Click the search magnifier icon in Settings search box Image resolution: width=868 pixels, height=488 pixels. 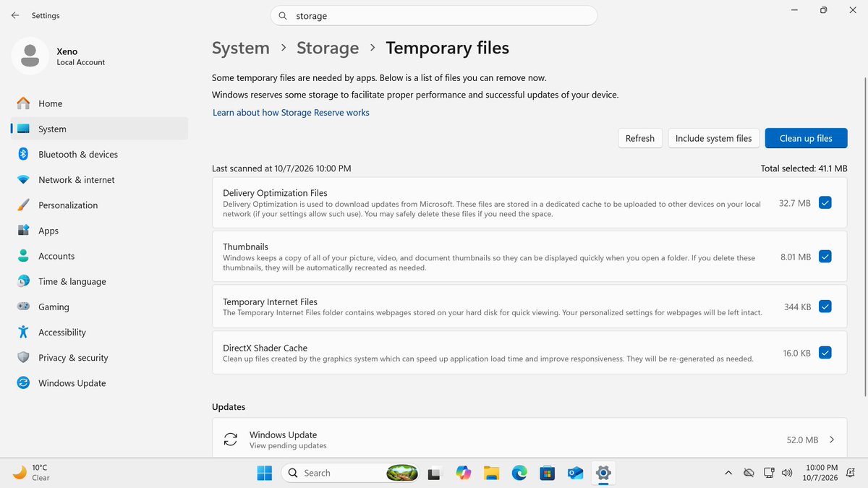tap(283, 16)
